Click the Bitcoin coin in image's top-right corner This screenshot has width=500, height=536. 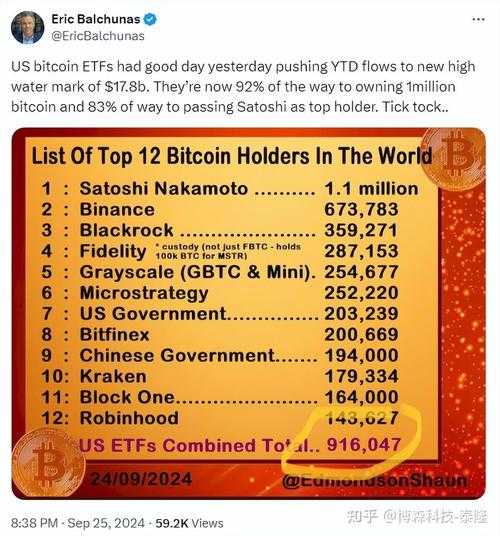click(x=453, y=158)
